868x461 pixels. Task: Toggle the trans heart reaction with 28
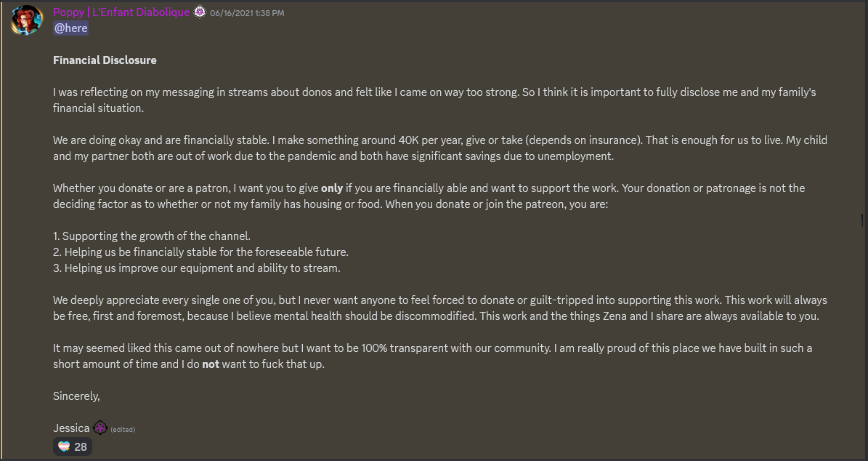click(73, 446)
